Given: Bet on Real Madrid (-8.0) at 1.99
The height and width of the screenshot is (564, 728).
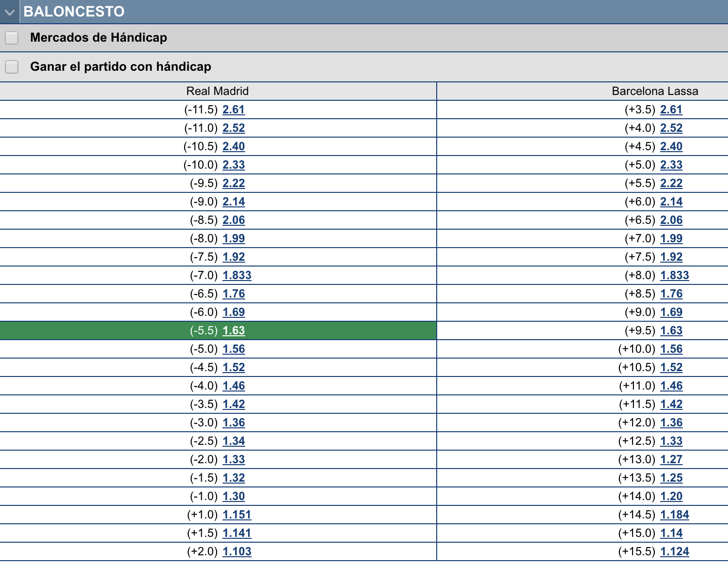Looking at the screenshot, I should point(234,238).
